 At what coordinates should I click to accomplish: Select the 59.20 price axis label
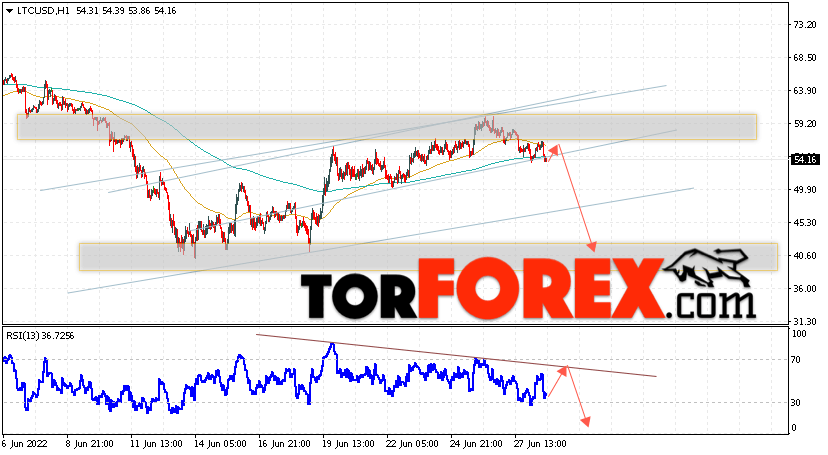(x=804, y=124)
